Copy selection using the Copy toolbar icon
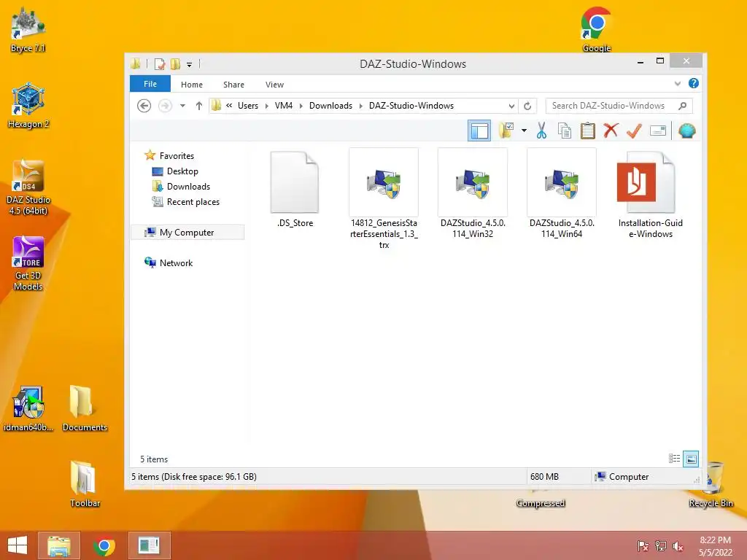 pos(565,131)
